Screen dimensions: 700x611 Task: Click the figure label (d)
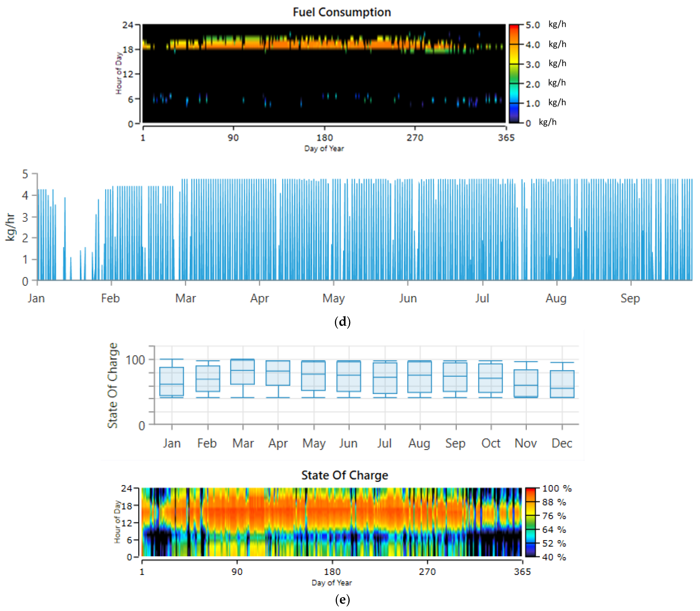coord(342,322)
